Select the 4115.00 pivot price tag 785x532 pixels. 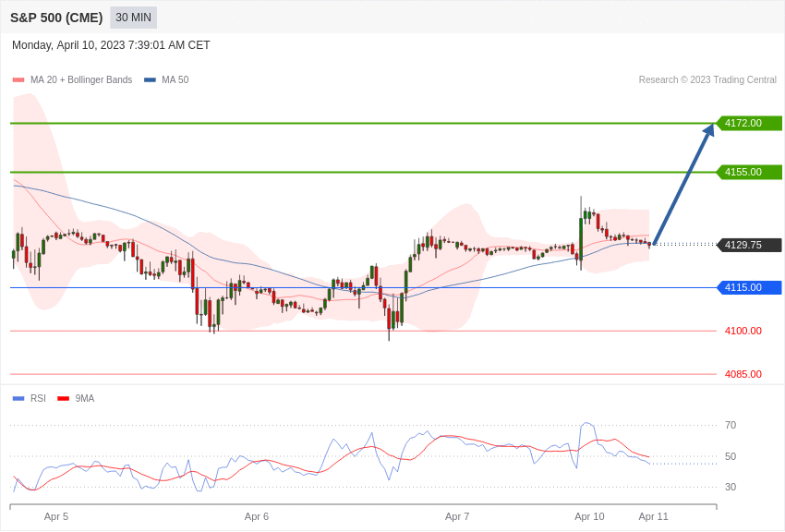point(750,288)
